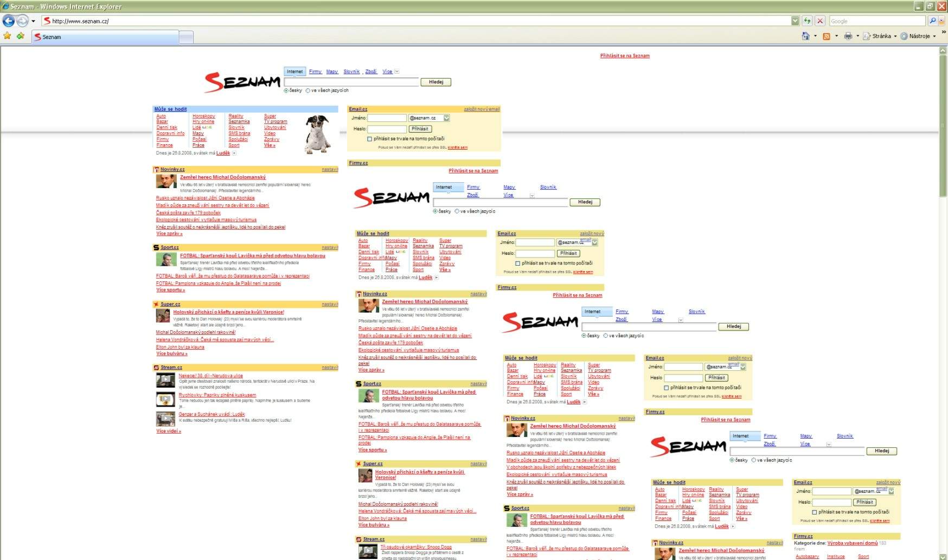Click the Add to Favorites star-plus icon
Viewport: 948px width, 560px height.
(x=21, y=36)
